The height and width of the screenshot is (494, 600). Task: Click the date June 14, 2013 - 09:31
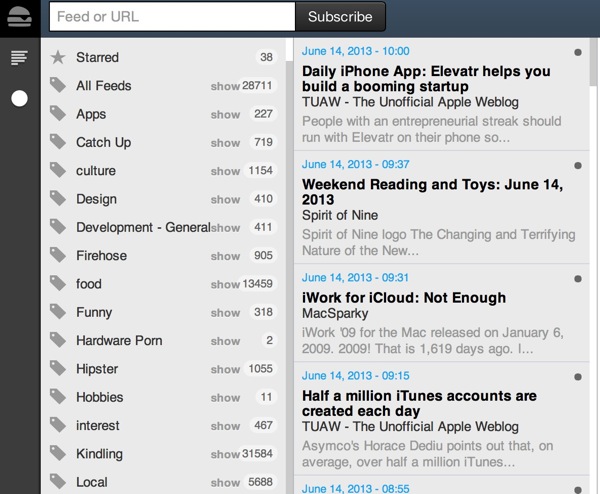pos(355,277)
